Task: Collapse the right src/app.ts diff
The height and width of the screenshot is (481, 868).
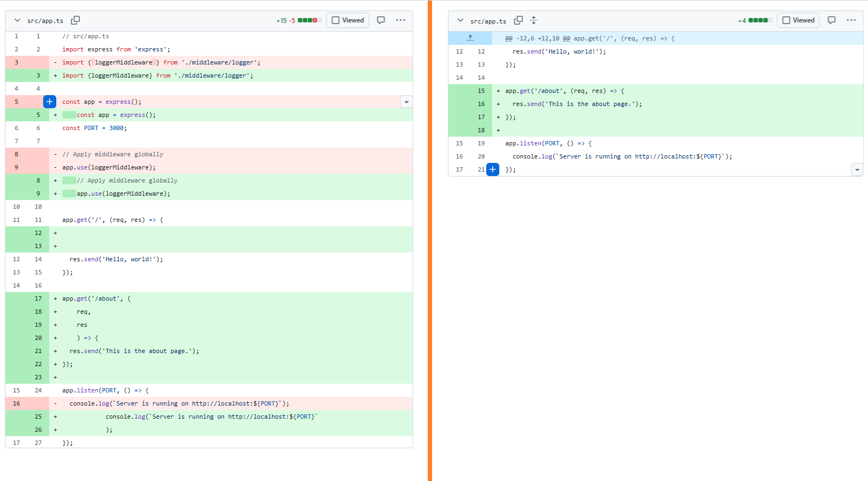Action: pyautogui.click(x=460, y=20)
